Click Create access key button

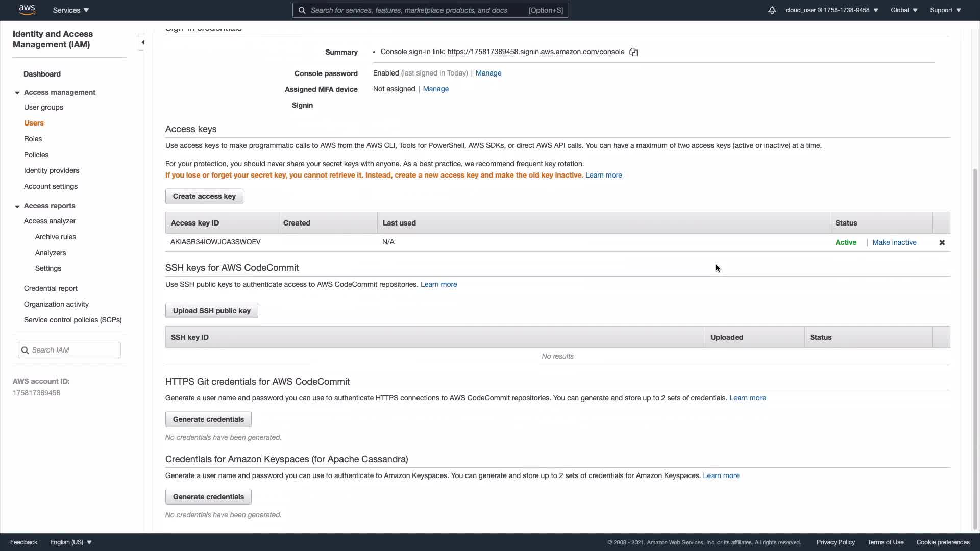(x=204, y=196)
